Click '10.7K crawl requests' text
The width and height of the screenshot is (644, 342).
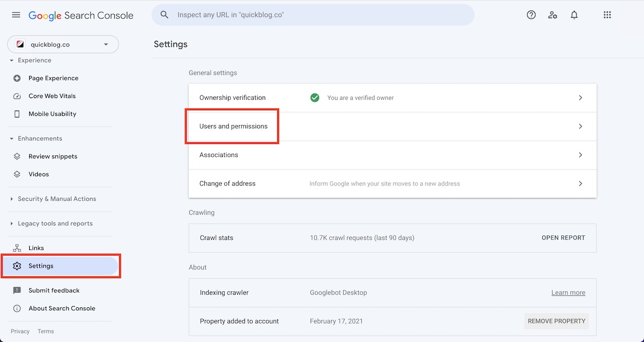click(x=362, y=238)
